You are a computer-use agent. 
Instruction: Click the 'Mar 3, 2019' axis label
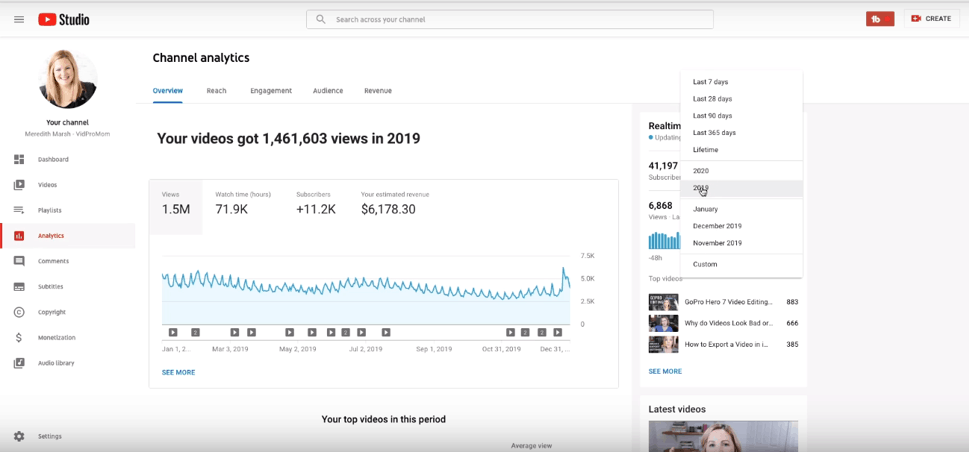pyautogui.click(x=230, y=349)
